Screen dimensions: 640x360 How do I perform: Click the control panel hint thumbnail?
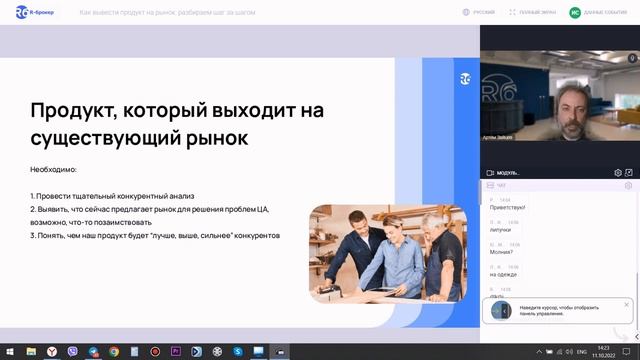501,311
